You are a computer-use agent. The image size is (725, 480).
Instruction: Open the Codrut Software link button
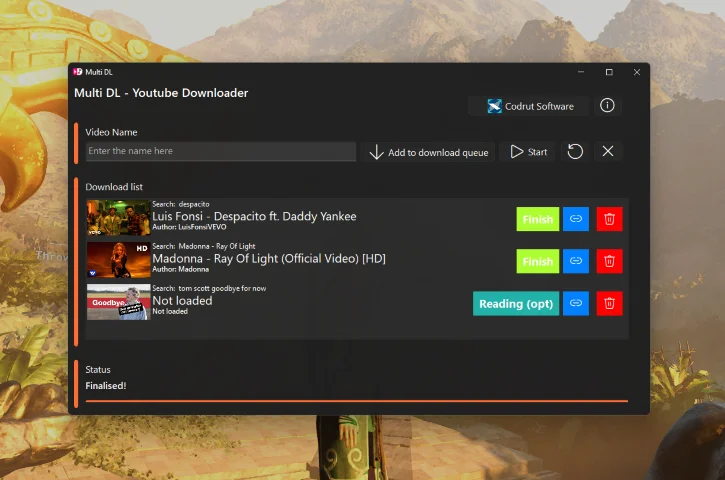529,106
